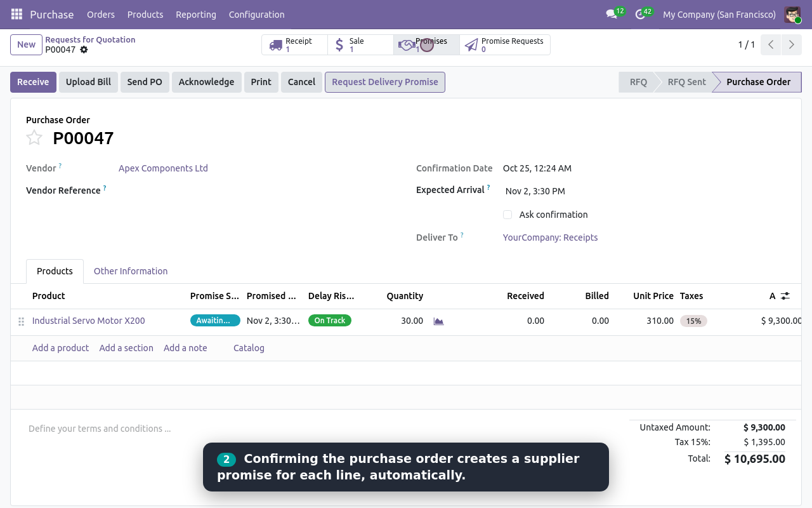Open the gear actions menu beside P00047

84,50
